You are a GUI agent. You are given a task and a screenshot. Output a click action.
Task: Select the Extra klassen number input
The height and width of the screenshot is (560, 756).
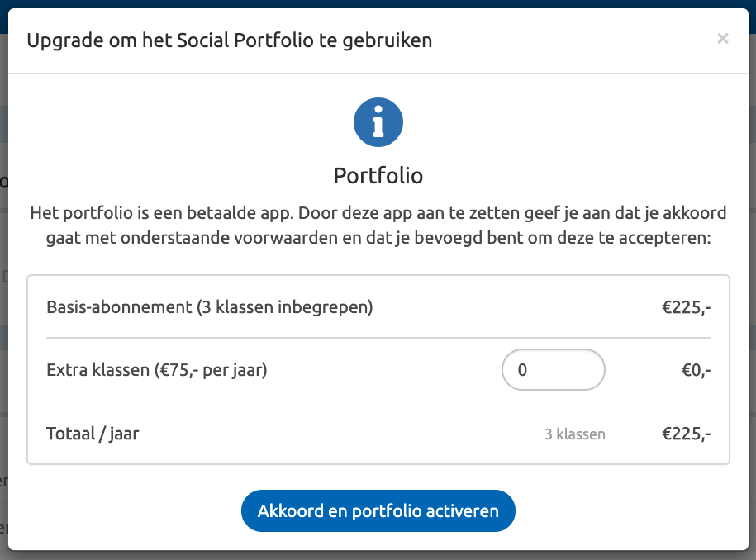pyautogui.click(x=553, y=369)
